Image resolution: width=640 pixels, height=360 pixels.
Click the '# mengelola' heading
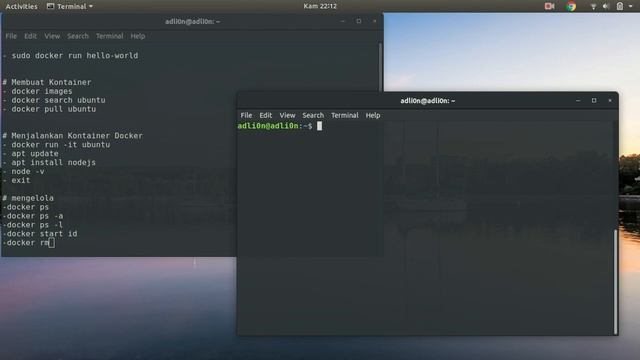[28, 198]
